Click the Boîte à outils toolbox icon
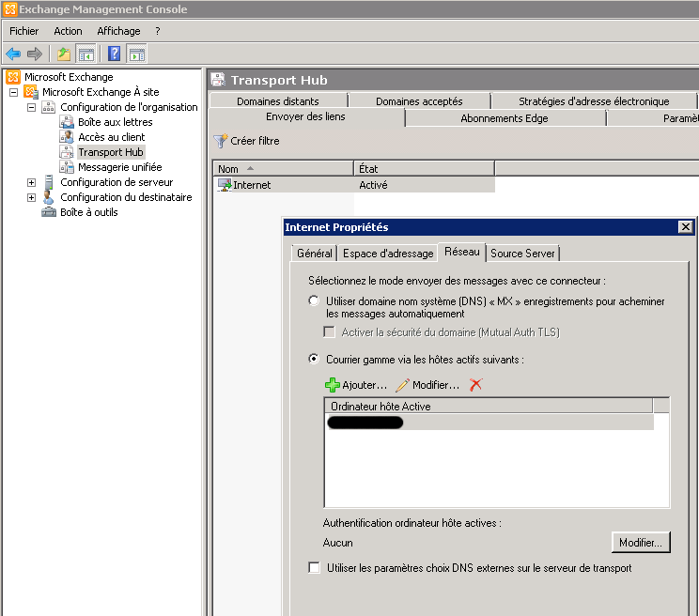Screen dimensions: 699x616 49,212
